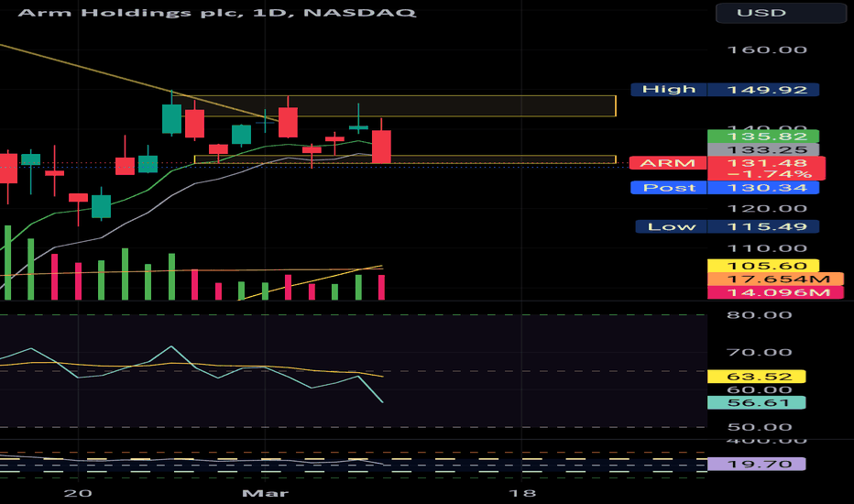Click the Arm Holdings plc chart title
The image size is (854, 504).
pyautogui.click(x=217, y=12)
